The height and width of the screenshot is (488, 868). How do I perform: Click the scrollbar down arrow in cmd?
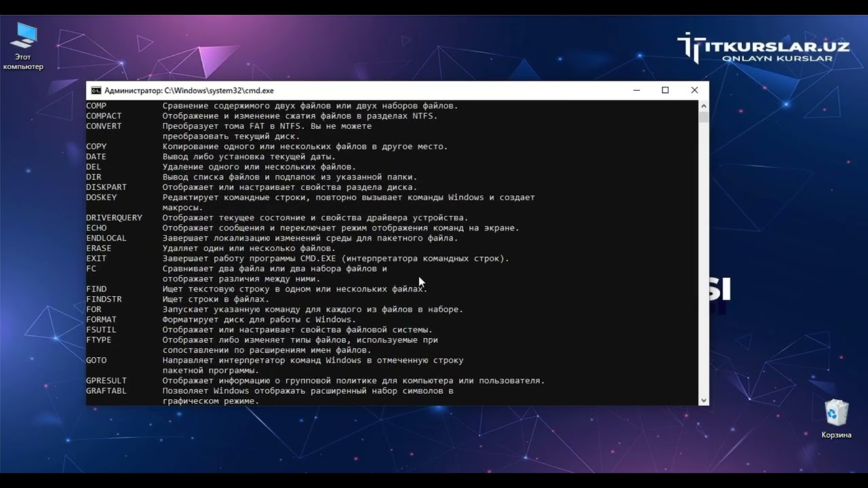(703, 401)
